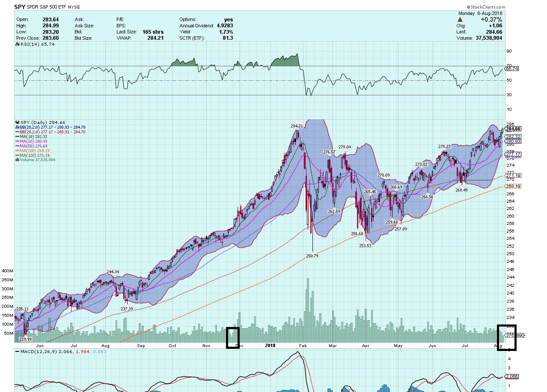The height and width of the screenshot is (392, 547).
Task: Click the 257.89 price label
Action: tap(401, 229)
